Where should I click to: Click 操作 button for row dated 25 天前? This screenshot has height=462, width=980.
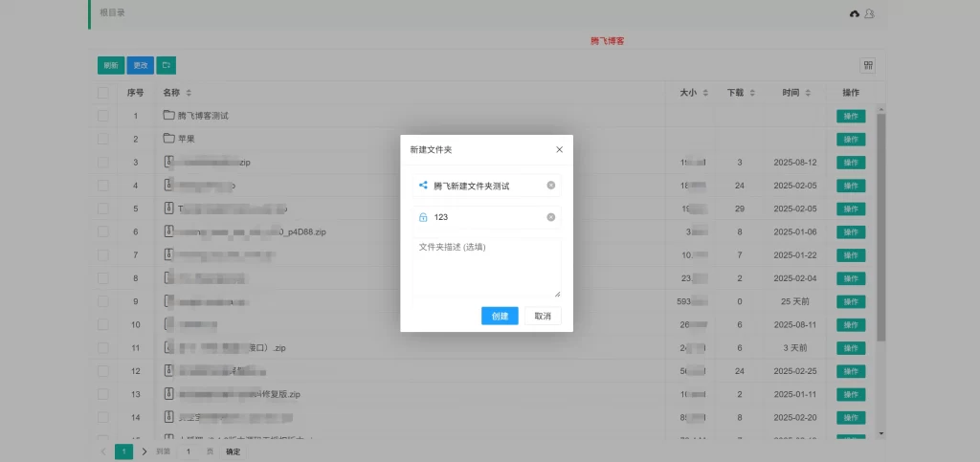(x=851, y=301)
